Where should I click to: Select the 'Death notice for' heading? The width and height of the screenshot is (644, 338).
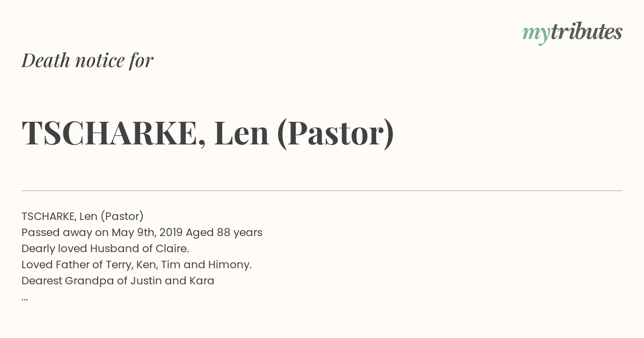(x=87, y=61)
